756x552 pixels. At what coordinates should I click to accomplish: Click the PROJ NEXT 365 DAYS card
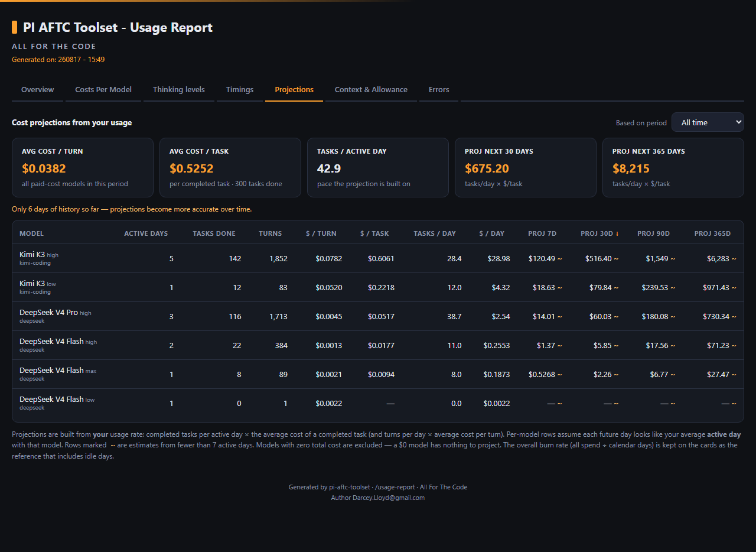click(673, 167)
